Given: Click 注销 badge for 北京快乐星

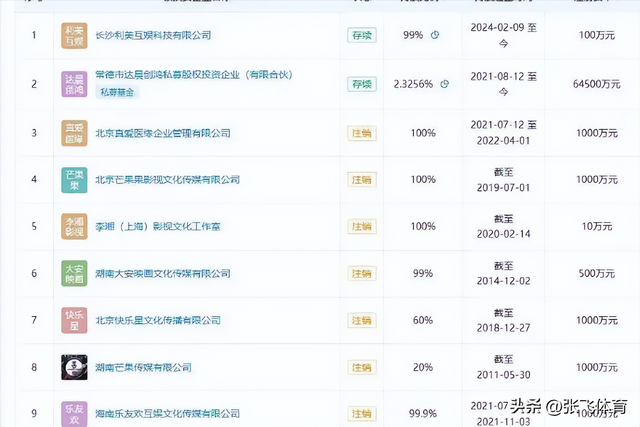Looking at the screenshot, I should coord(362,320).
